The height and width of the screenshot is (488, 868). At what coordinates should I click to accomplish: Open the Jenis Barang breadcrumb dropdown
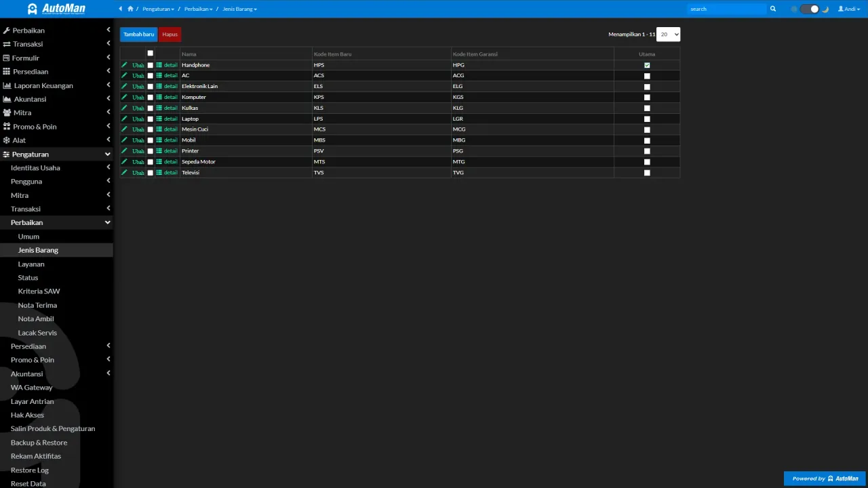(x=240, y=9)
